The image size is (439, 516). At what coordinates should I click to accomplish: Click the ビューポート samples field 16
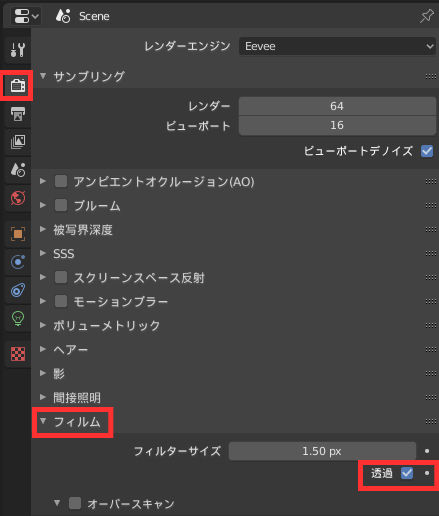pos(337,125)
